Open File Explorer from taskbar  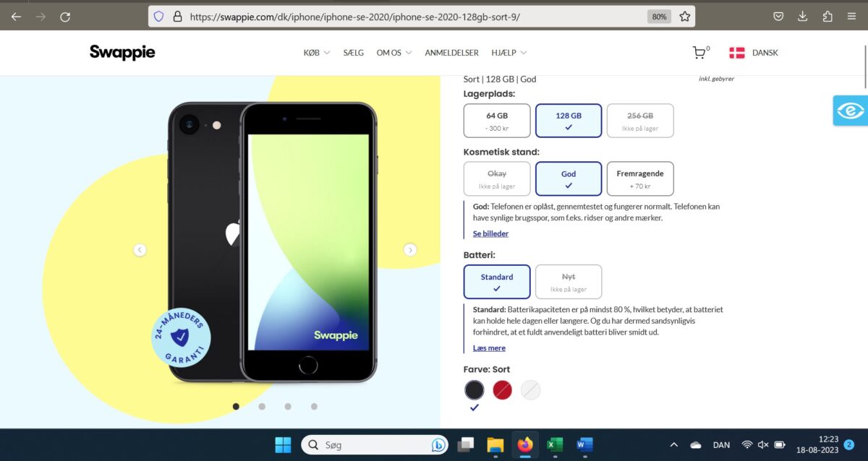(x=495, y=445)
